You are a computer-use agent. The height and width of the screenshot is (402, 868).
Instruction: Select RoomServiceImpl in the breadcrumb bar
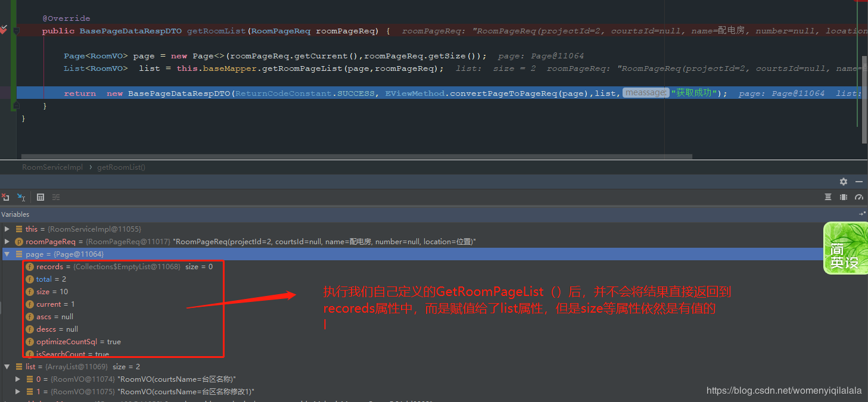pos(52,167)
